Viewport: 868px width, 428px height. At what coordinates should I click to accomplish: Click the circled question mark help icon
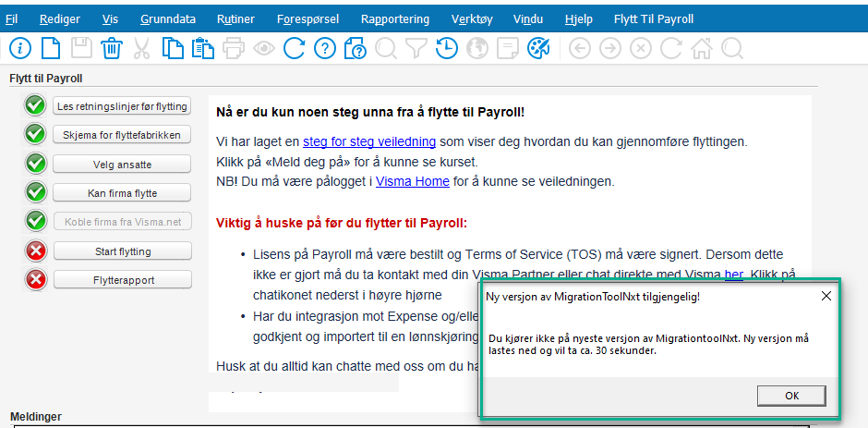pyautogui.click(x=325, y=48)
